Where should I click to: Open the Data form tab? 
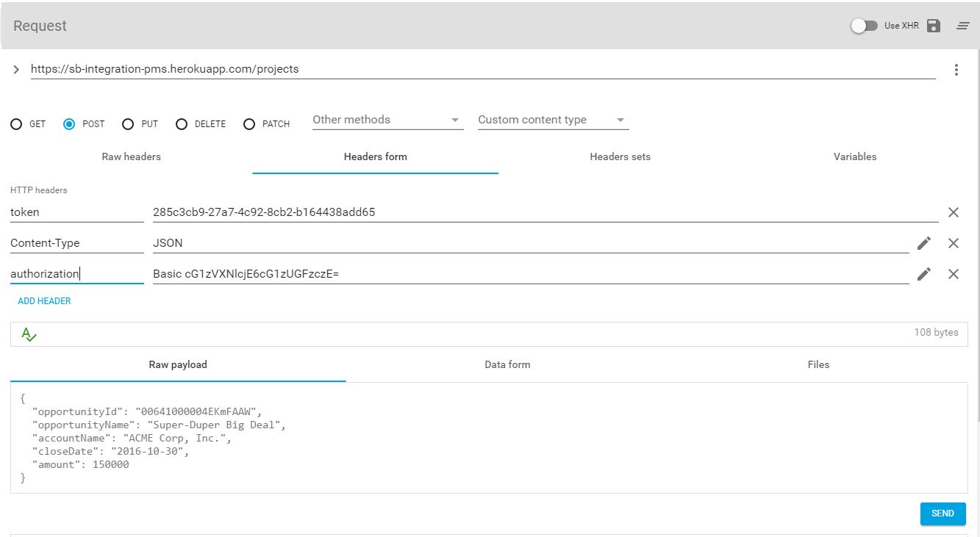click(x=507, y=364)
